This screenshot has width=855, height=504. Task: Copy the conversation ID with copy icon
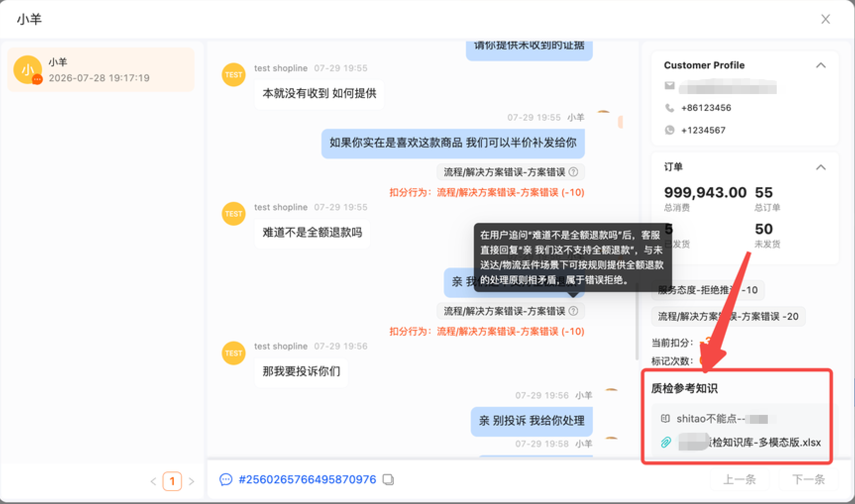388,479
